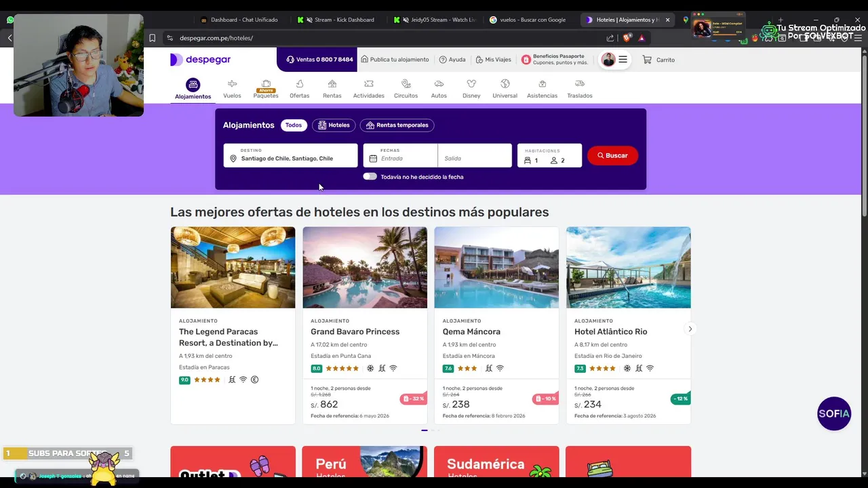Open Qema Máncora photo
868x488 pixels.
click(x=496, y=267)
